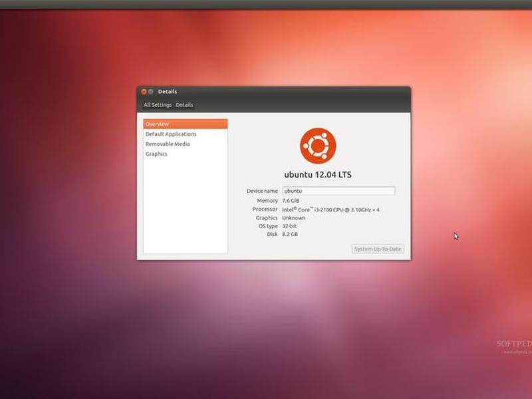
Task: Click the Memory value 7.6 GiB
Action: 291,201
